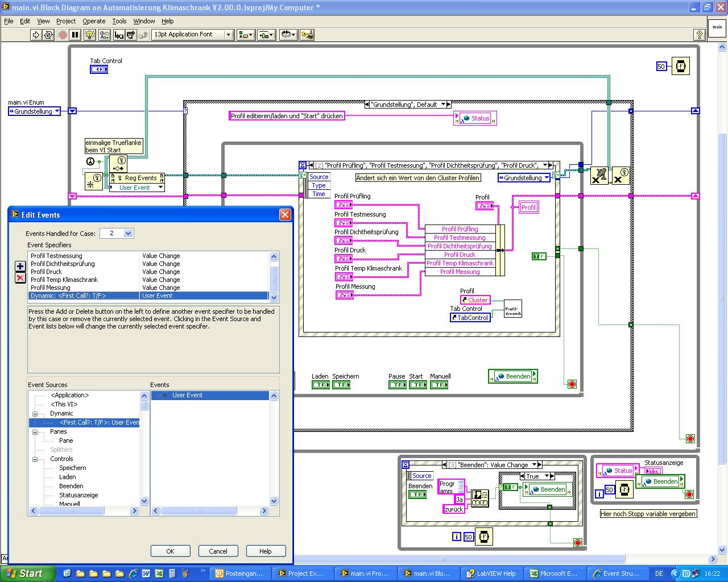Click the blue plus Add Event button
728x582 pixels.
[20, 266]
